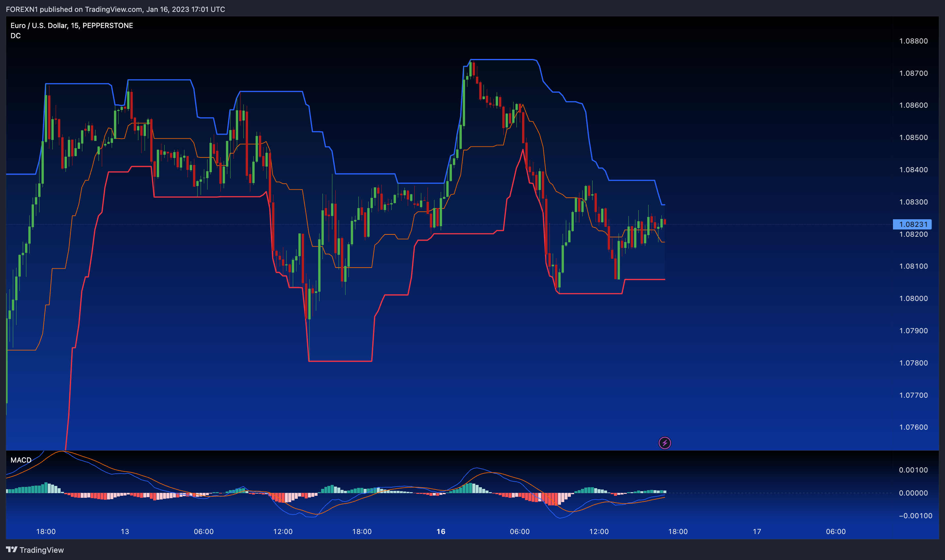The width and height of the screenshot is (945, 560).
Task: Click the 12:00 label before date 16
Action: tap(283, 532)
